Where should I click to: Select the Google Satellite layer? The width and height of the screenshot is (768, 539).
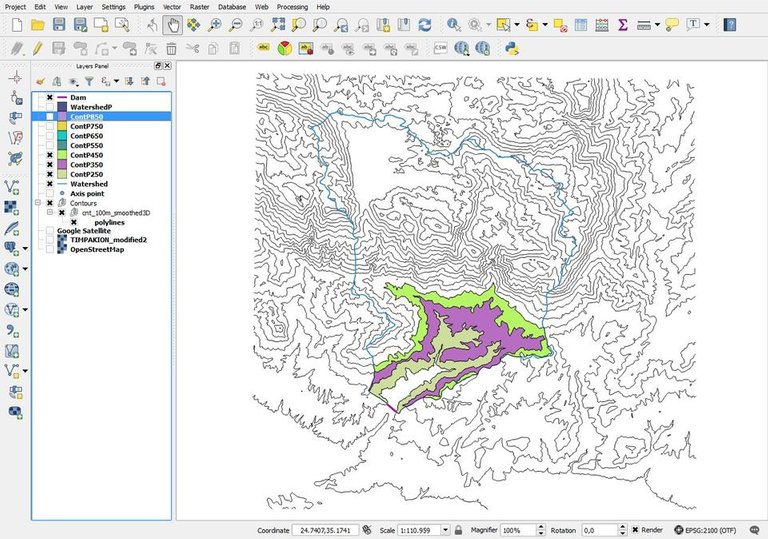coord(83,231)
